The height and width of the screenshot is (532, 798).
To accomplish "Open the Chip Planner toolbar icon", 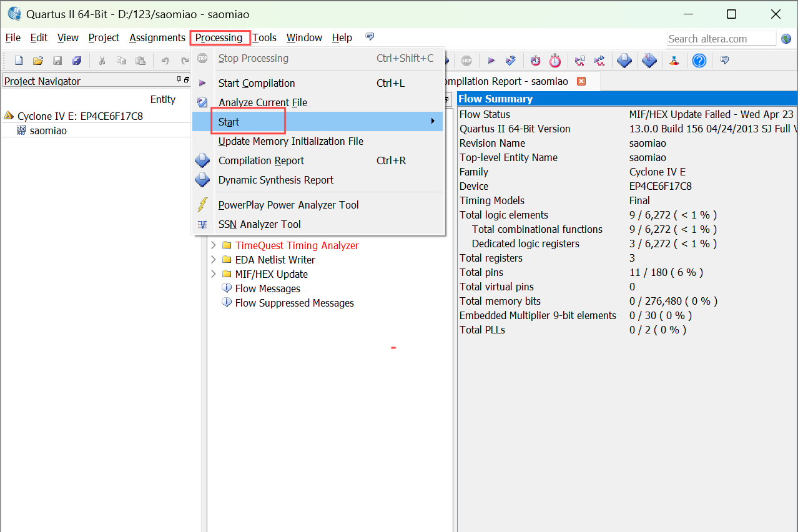I will point(649,61).
